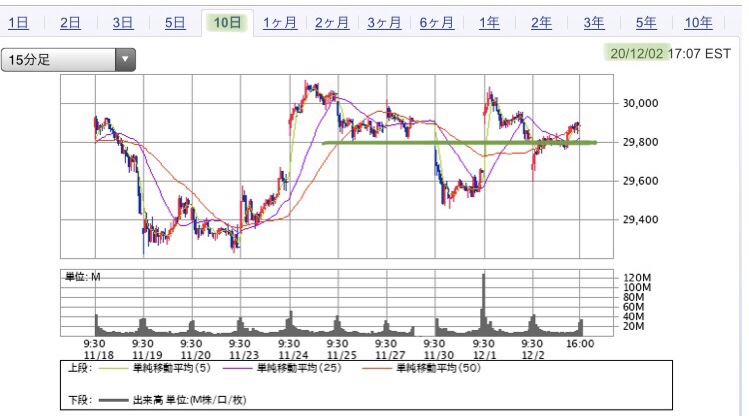
Task: Click the 120M volume axis label
Action: click(637, 277)
